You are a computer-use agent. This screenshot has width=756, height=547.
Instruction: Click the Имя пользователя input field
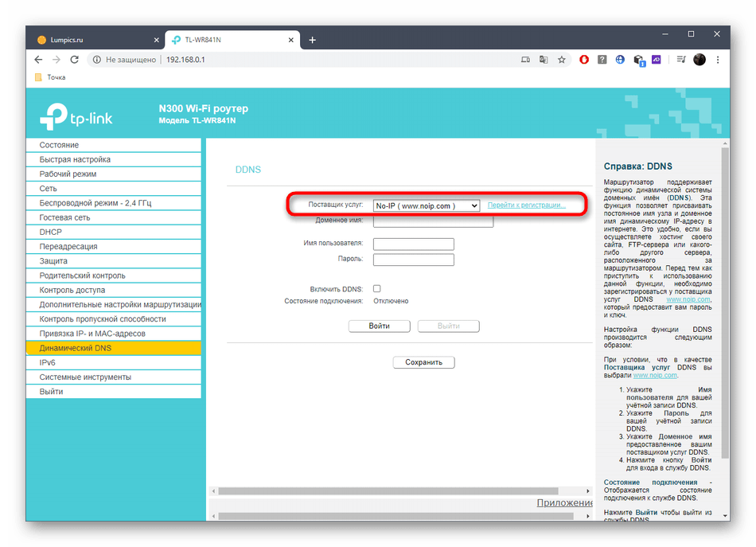413,244
